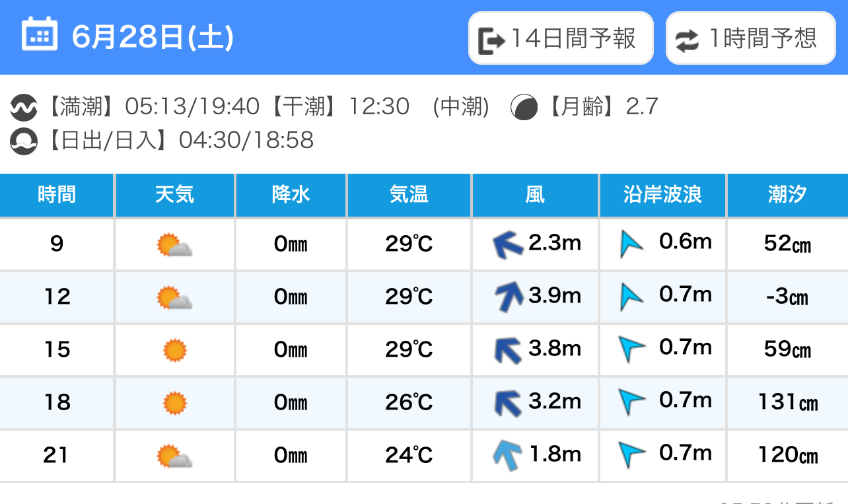Select the 天気 column header
Screen dimensions: 848x504
pos(175,195)
